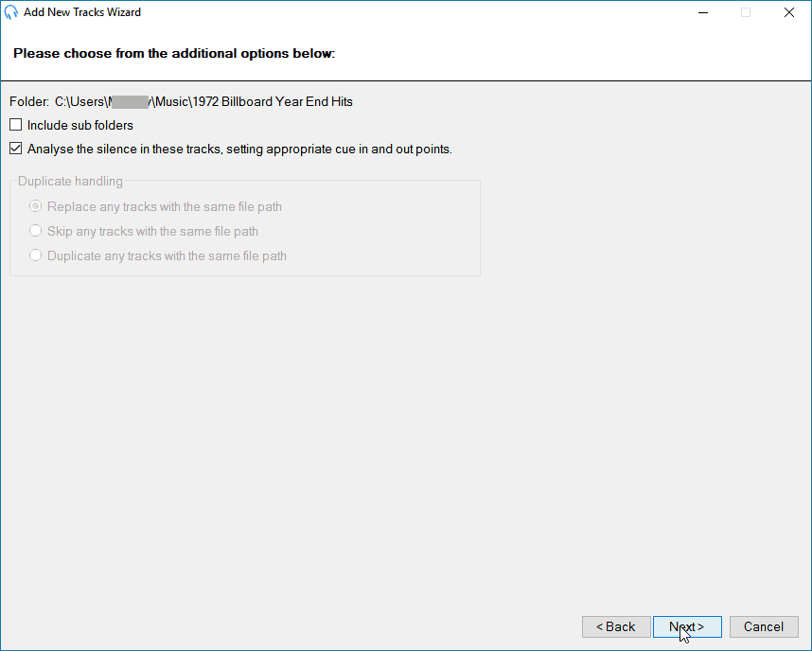Viewport: 812px width, 651px height.
Task: Click the 'Include sub folders' label text
Action: pyautogui.click(x=79, y=124)
